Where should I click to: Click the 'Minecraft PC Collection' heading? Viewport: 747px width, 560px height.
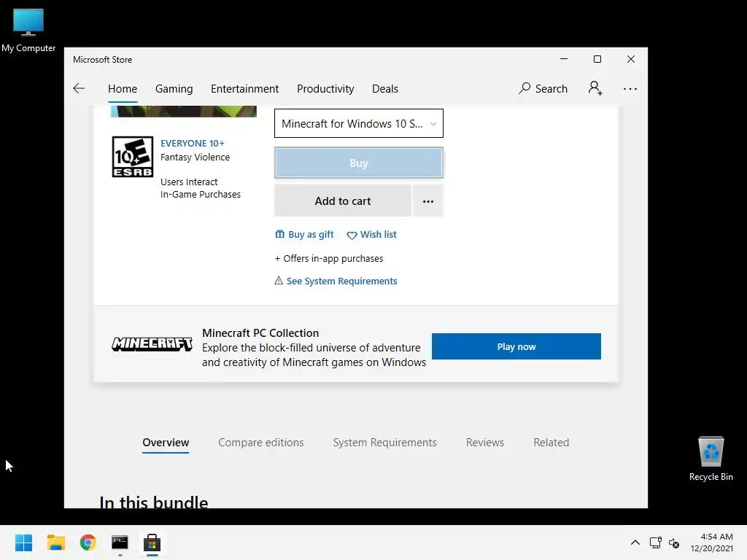pyautogui.click(x=260, y=332)
